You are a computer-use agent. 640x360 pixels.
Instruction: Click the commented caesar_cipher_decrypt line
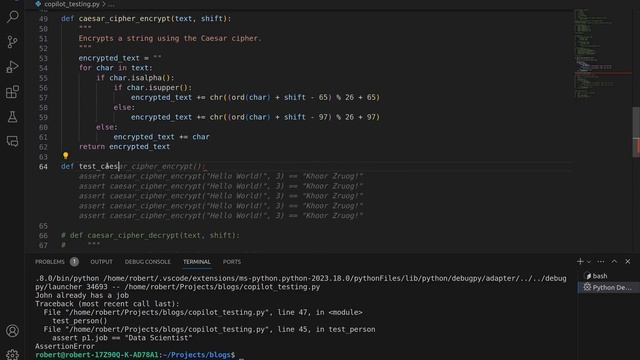150,236
